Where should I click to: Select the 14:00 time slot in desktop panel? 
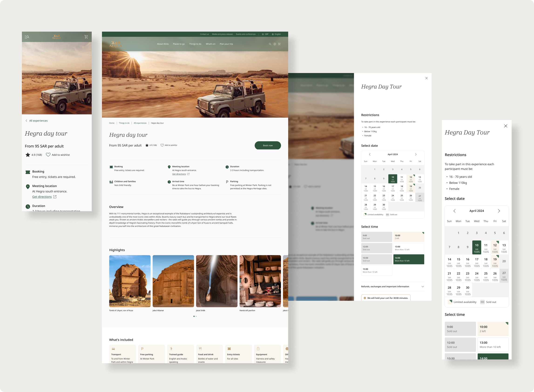(409, 259)
